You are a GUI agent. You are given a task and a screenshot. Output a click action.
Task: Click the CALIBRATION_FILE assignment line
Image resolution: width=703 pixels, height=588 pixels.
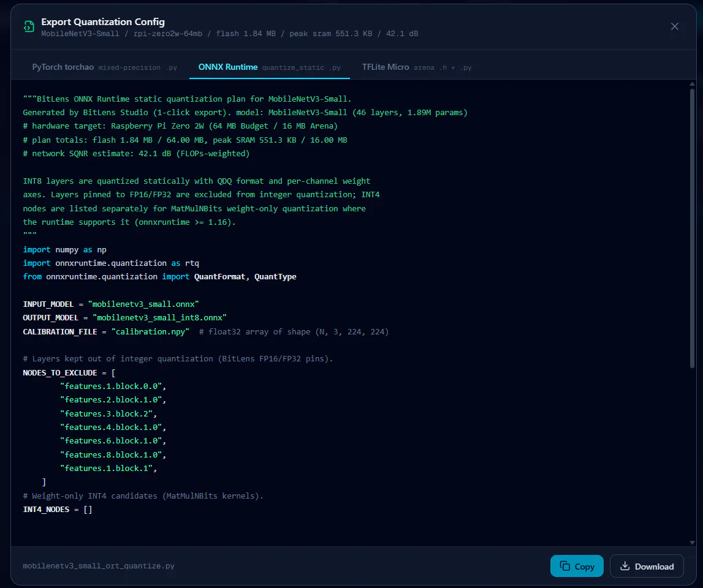tap(206, 331)
